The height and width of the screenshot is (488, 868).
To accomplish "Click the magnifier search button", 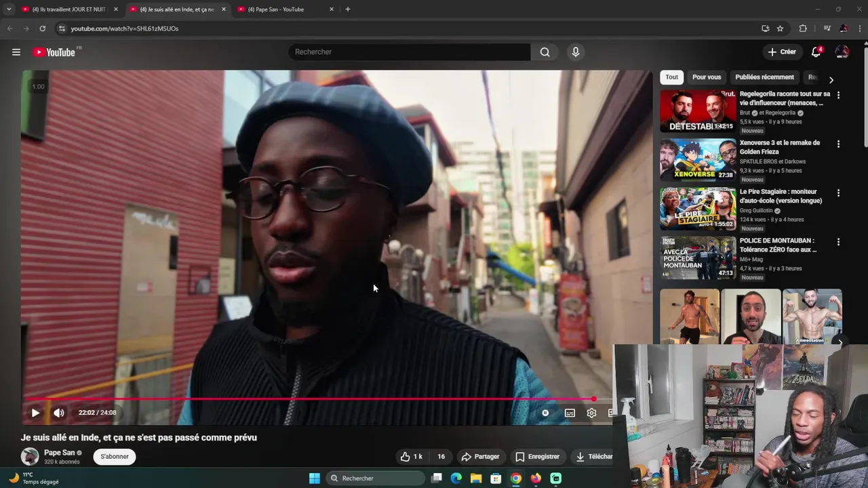I will 545,52.
